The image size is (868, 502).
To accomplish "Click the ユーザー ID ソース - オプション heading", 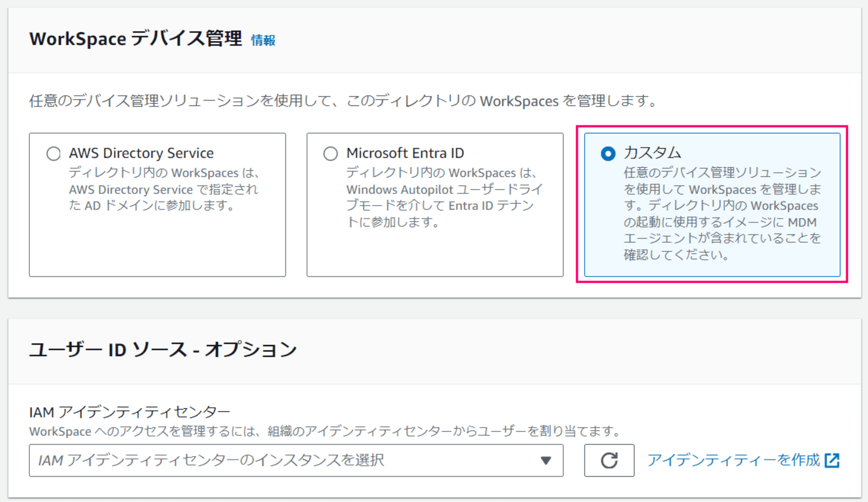I will point(163,350).
